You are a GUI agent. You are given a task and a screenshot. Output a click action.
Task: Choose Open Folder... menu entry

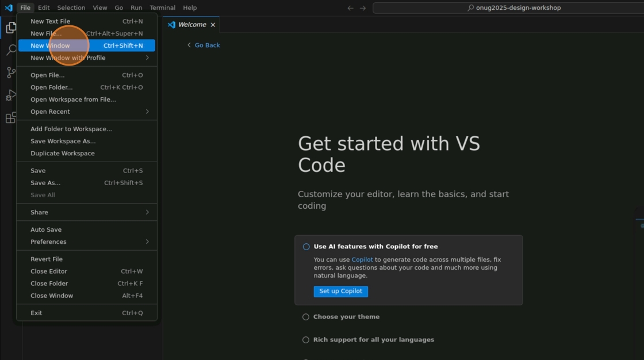click(x=87, y=87)
